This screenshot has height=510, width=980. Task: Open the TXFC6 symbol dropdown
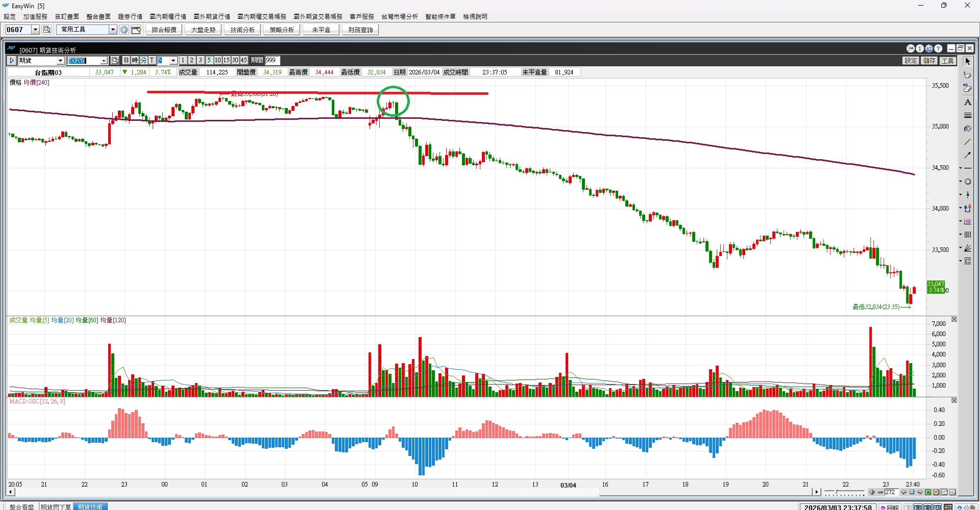coord(104,61)
